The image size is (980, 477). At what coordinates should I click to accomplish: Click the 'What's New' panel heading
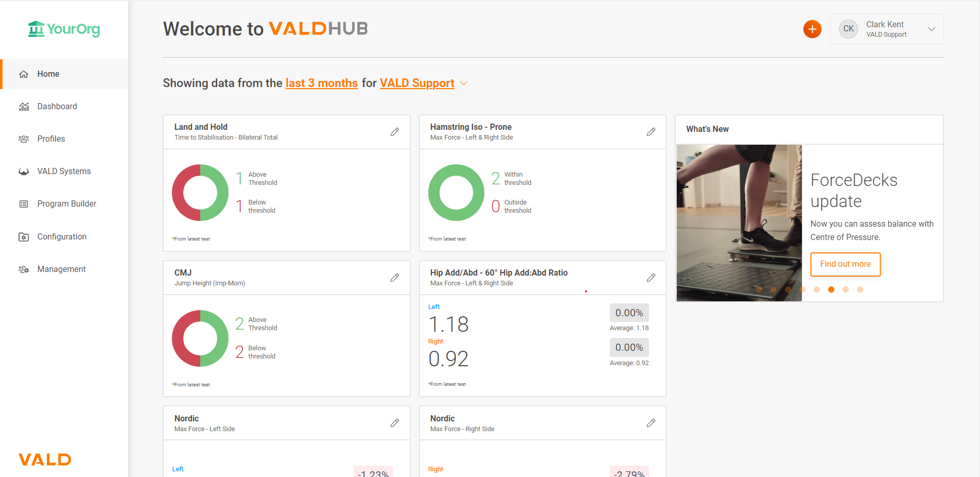(x=707, y=129)
